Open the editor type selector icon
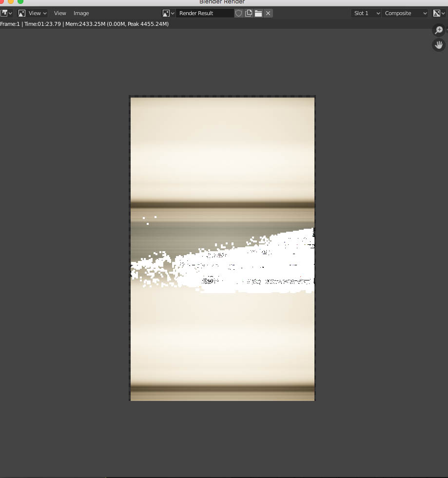The width and height of the screenshot is (448, 478). coord(6,13)
